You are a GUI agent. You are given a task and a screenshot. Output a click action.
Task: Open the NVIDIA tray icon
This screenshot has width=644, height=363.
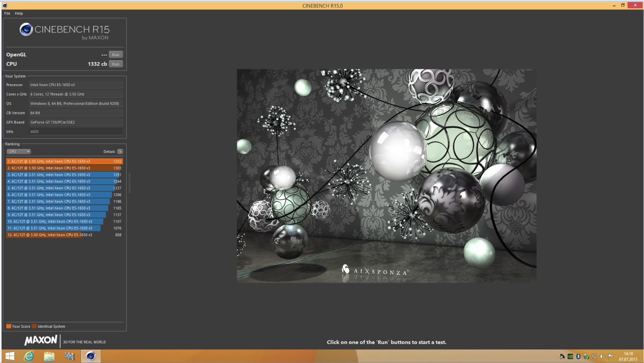pyautogui.click(x=570, y=356)
